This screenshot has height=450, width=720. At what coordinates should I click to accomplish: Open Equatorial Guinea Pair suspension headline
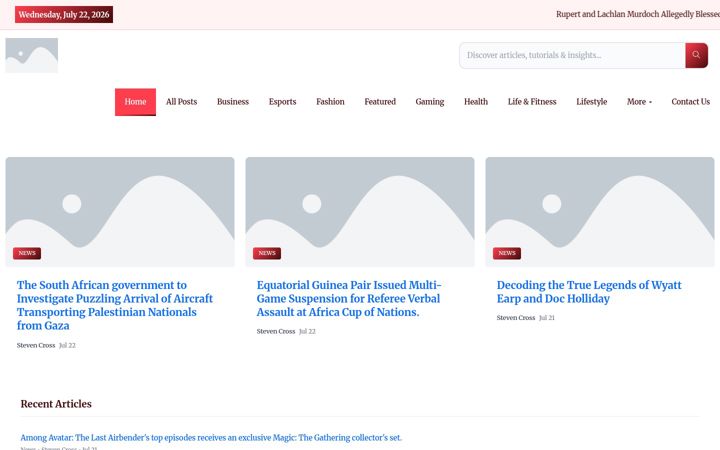(349, 298)
